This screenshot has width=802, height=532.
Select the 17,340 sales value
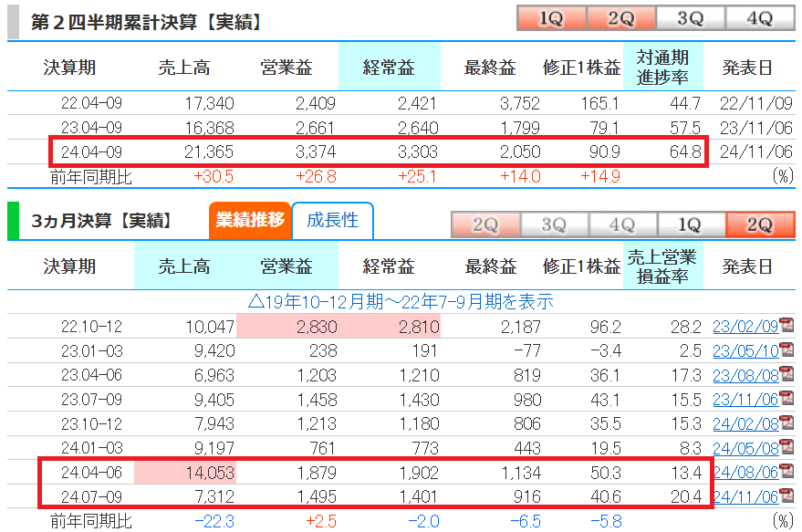209,103
